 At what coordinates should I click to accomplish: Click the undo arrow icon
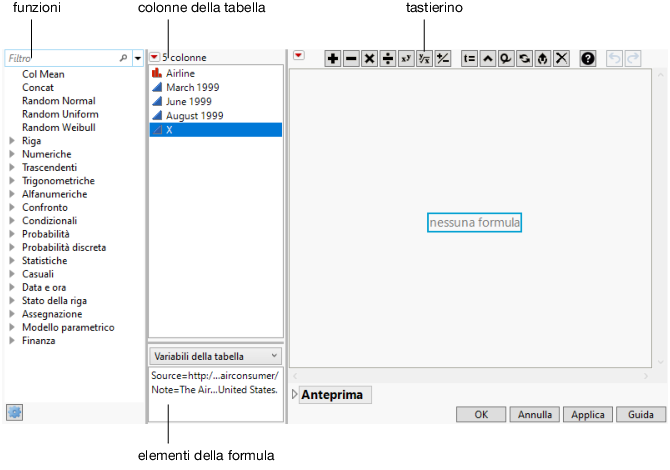click(x=614, y=59)
